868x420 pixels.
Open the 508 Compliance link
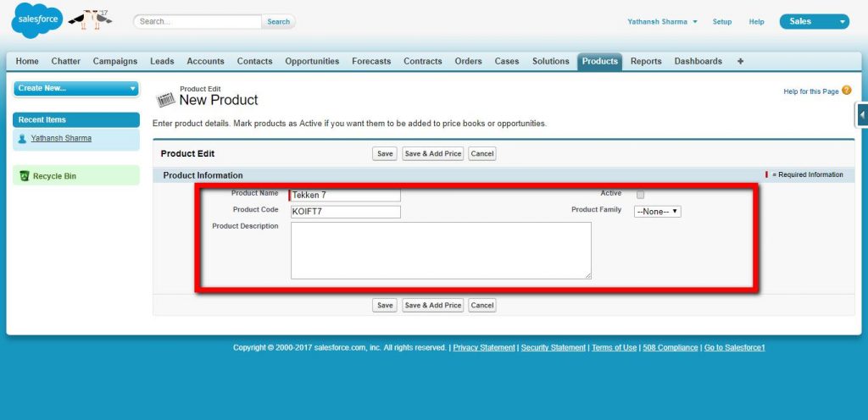[x=670, y=348]
